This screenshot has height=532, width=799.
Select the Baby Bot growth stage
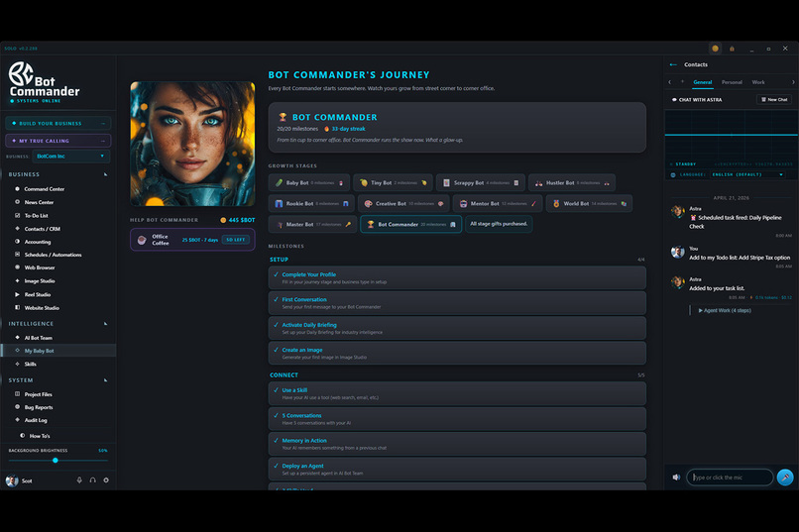click(x=309, y=182)
